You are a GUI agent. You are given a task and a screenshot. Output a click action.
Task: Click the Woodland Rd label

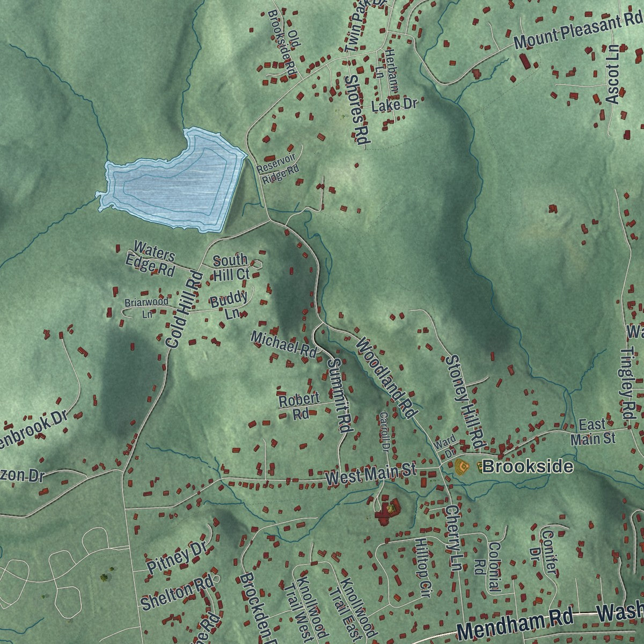(x=386, y=378)
